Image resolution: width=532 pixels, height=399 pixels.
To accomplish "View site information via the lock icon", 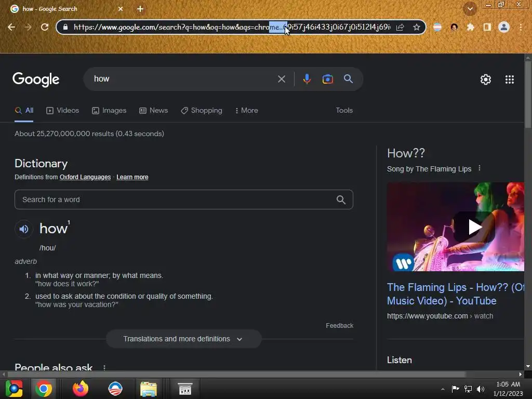I will (x=65, y=27).
